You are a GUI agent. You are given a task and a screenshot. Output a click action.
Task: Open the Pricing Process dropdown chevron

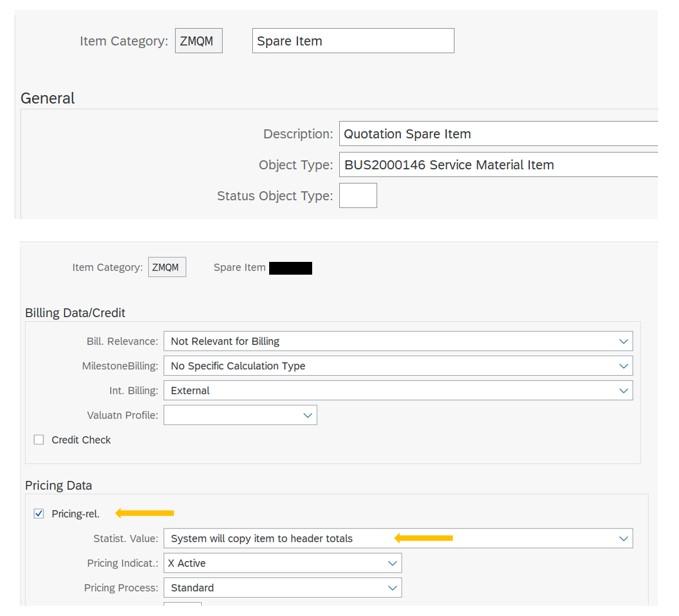click(x=392, y=588)
